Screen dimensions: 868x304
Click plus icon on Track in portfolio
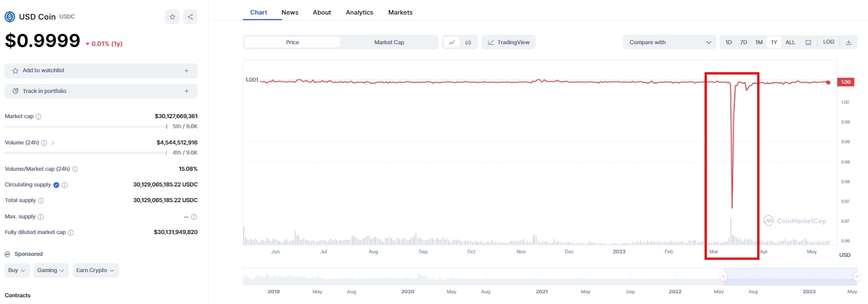tap(186, 91)
